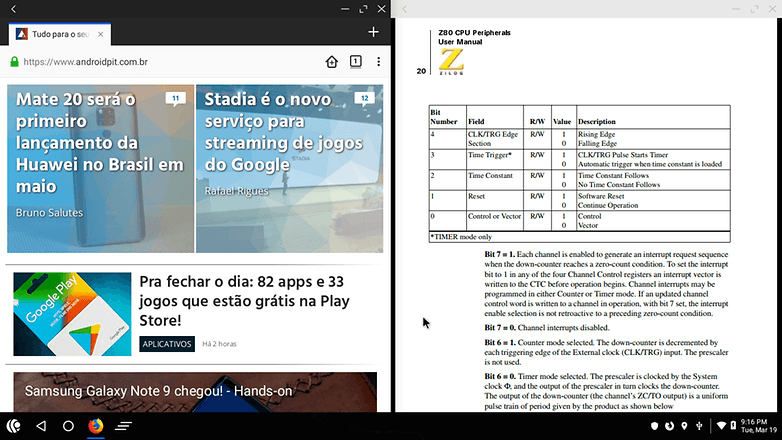Click the 'Time Trigger*' table cell
The width and height of the screenshot is (782, 440).
(x=495, y=159)
